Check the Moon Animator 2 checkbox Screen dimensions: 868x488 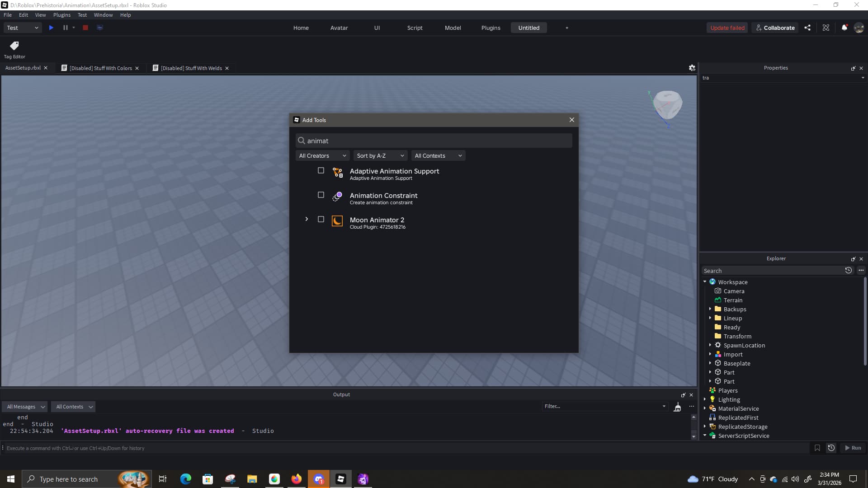pyautogui.click(x=321, y=219)
